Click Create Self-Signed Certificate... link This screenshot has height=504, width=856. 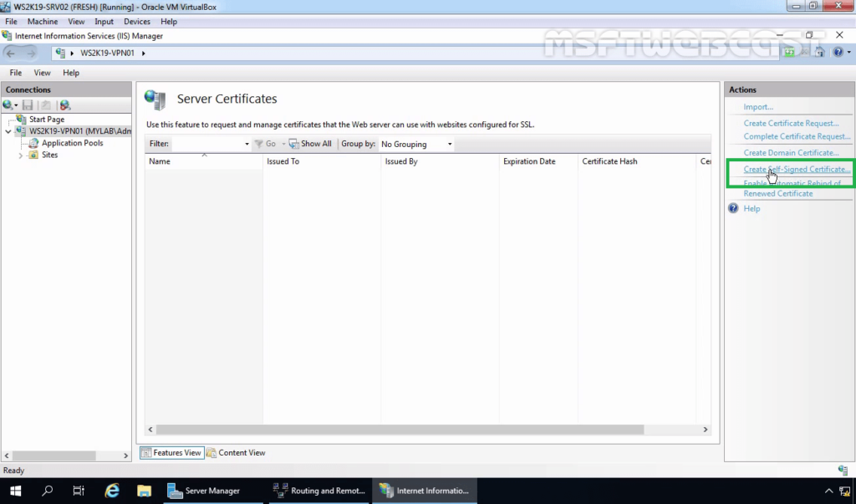coord(797,170)
